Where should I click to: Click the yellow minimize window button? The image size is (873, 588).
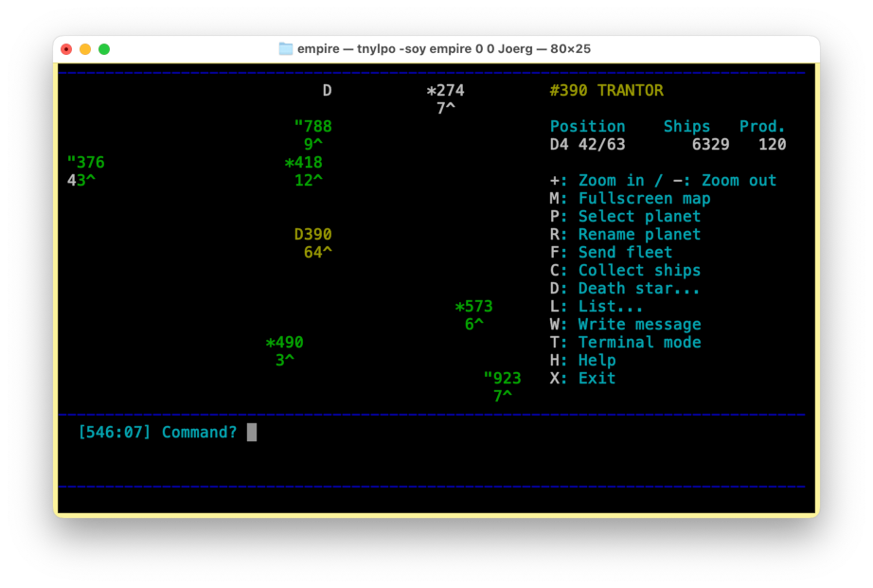[85, 49]
